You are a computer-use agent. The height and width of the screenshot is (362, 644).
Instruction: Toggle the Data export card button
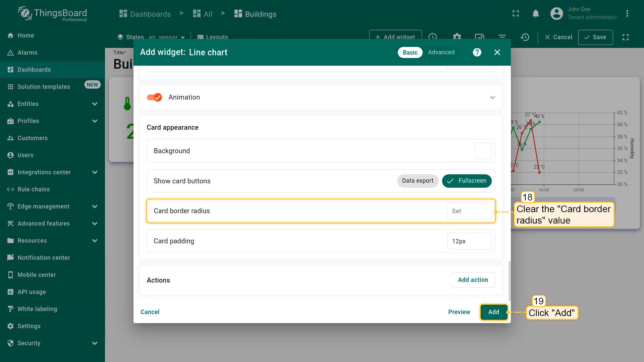(418, 181)
